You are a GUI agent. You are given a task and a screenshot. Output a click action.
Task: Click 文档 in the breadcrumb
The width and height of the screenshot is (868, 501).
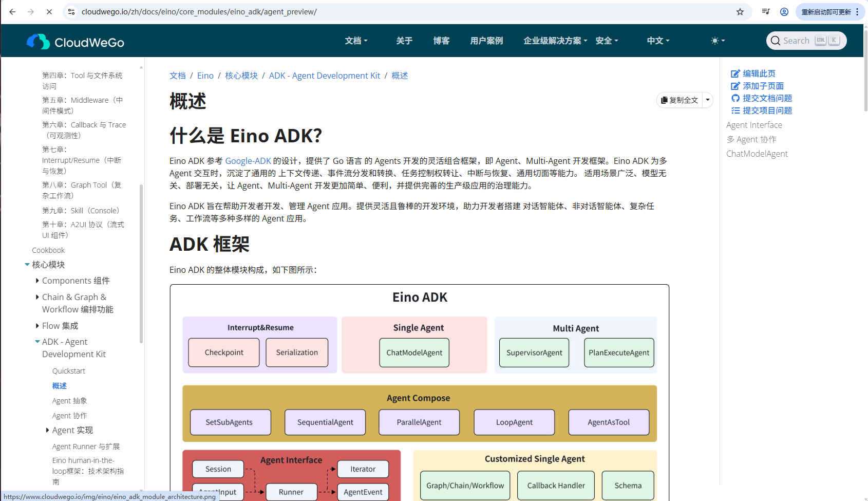point(178,76)
